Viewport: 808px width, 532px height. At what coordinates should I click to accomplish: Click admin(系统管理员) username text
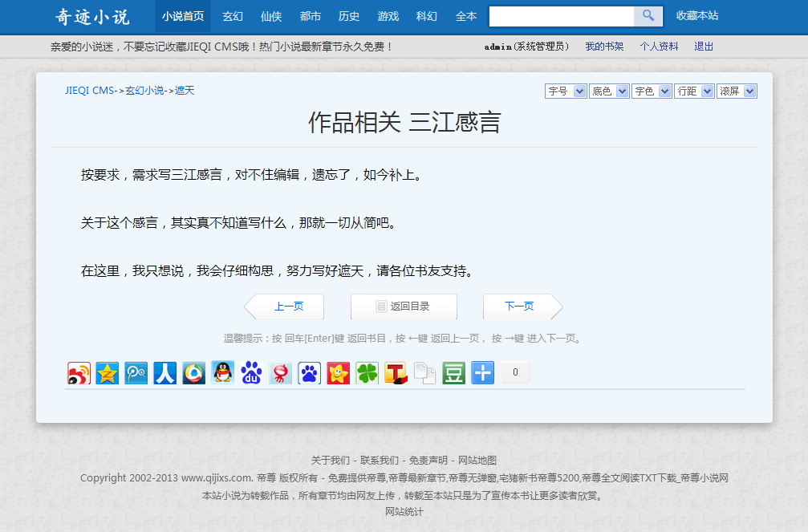526,47
